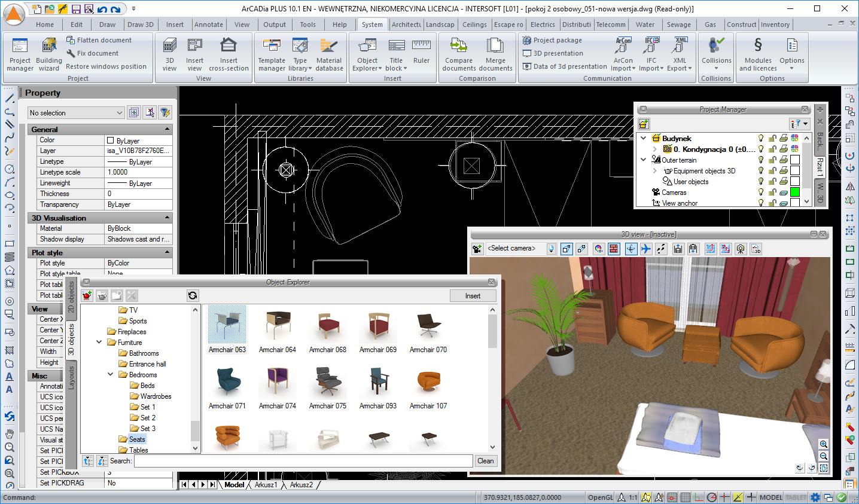Open the Project manager tool

20,54
